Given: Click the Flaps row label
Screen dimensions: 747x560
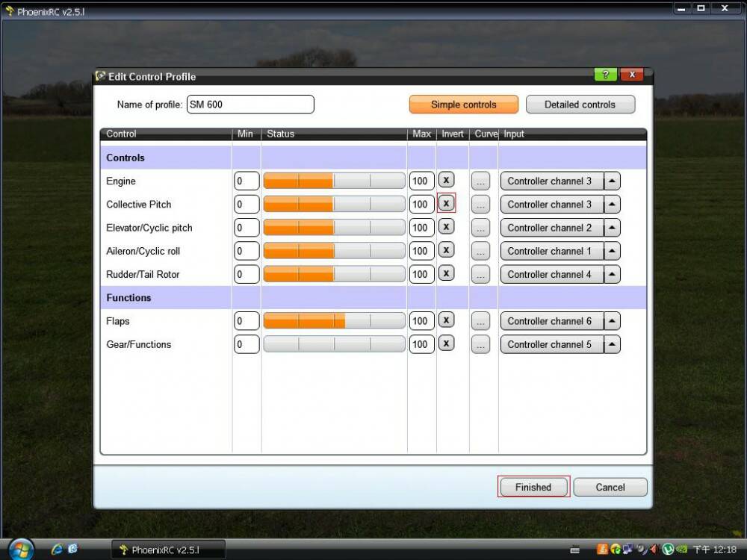Looking at the screenshot, I should (x=118, y=321).
